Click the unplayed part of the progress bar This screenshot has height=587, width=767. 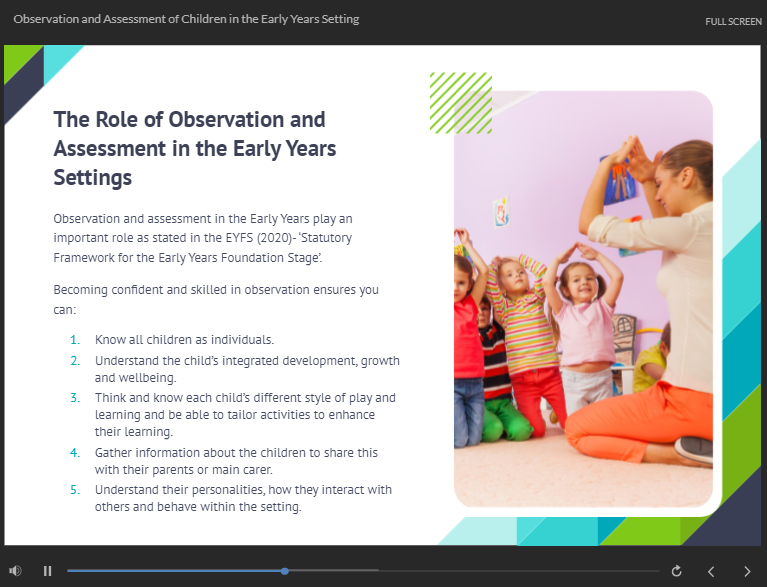click(x=474, y=571)
